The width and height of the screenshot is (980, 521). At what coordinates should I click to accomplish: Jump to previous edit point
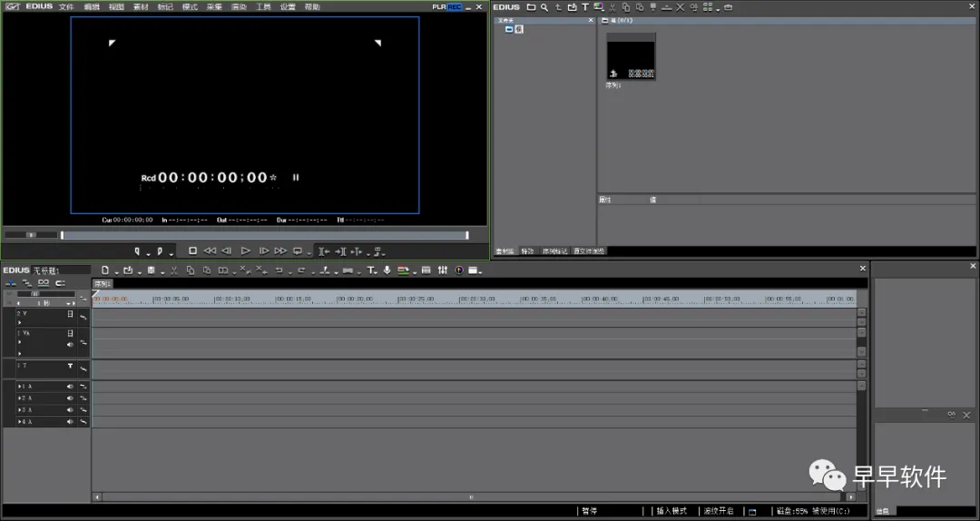click(x=324, y=251)
